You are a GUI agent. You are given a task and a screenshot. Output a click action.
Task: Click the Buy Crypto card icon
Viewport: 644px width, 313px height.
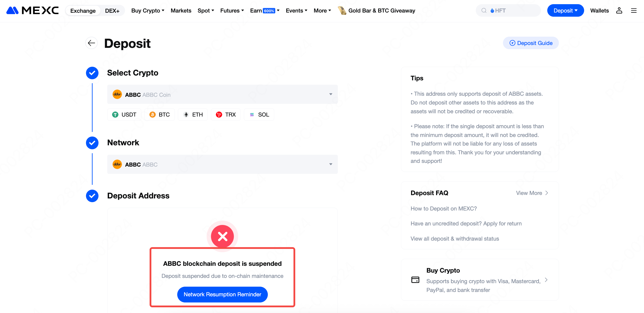[415, 280]
